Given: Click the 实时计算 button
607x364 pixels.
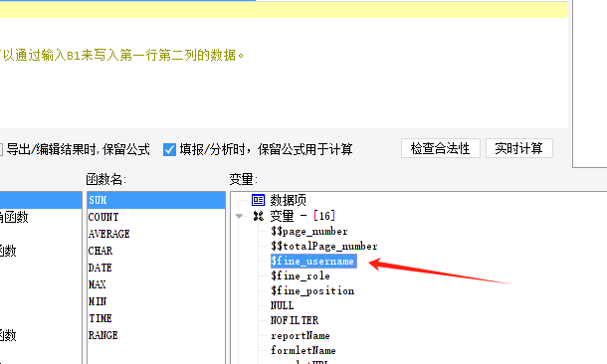Looking at the screenshot, I should [519, 148].
